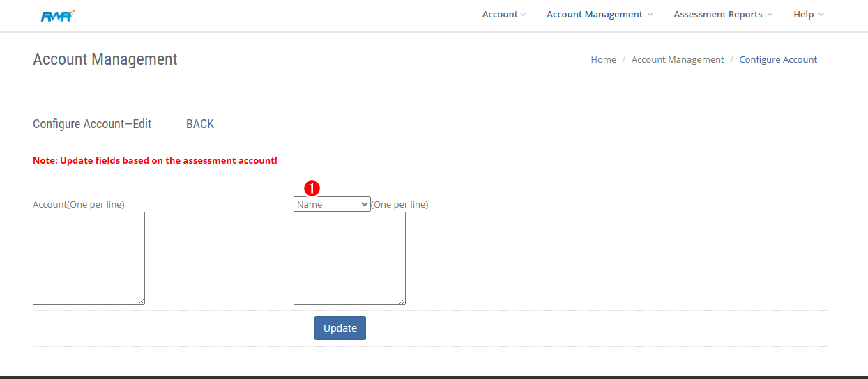Go to Home in the breadcrumb
The image size is (868, 379).
(x=603, y=60)
